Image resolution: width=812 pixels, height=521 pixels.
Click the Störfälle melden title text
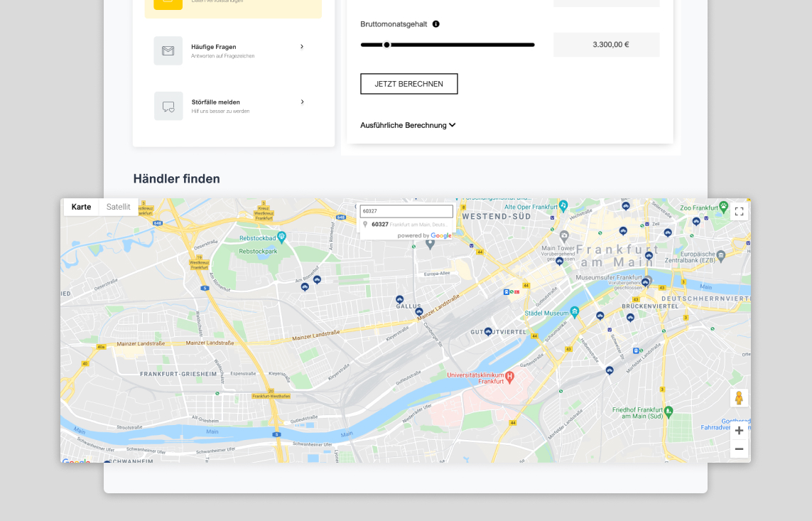[215, 102]
